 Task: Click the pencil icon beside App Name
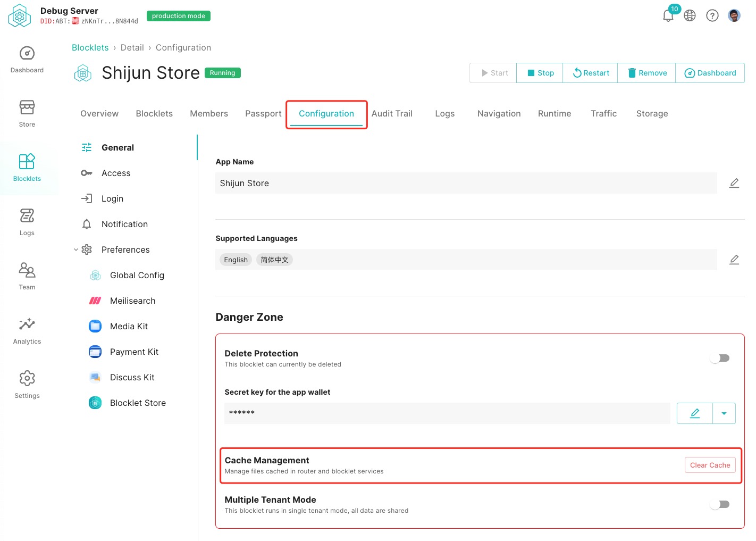(x=734, y=183)
